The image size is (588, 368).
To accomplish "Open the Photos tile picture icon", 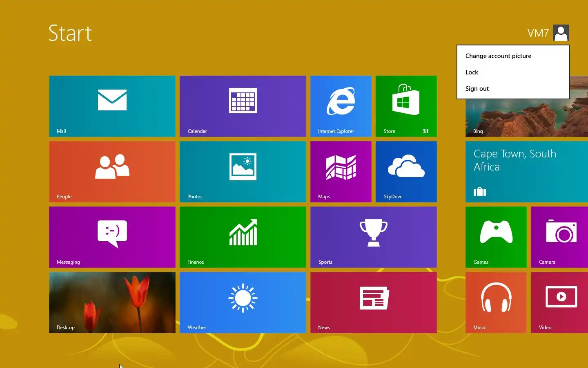I will 243,167.
